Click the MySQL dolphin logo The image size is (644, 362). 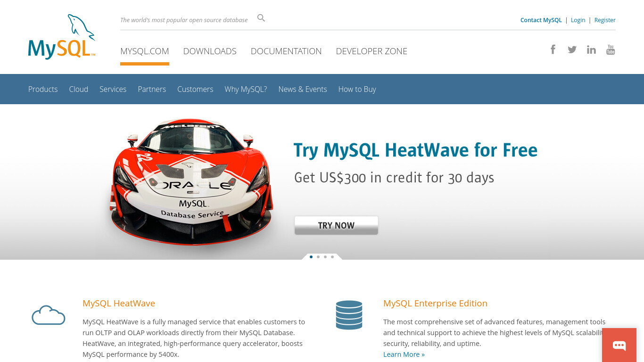point(62,37)
